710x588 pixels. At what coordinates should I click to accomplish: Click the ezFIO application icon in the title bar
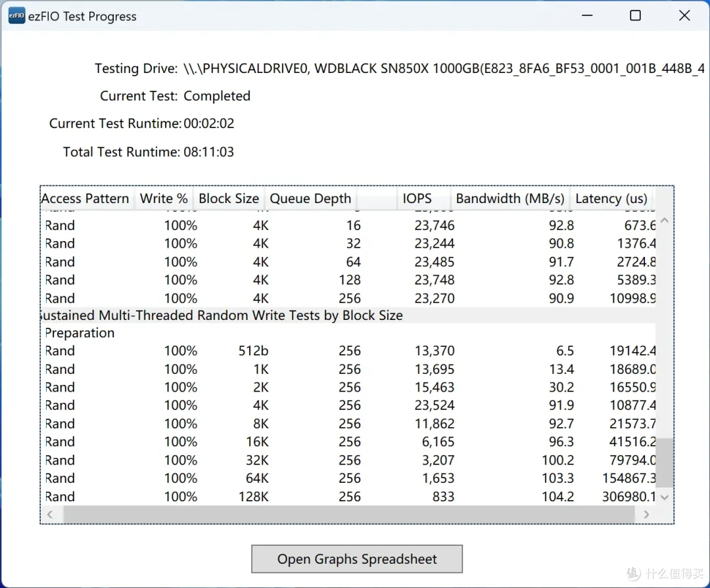pyautogui.click(x=15, y=14)
